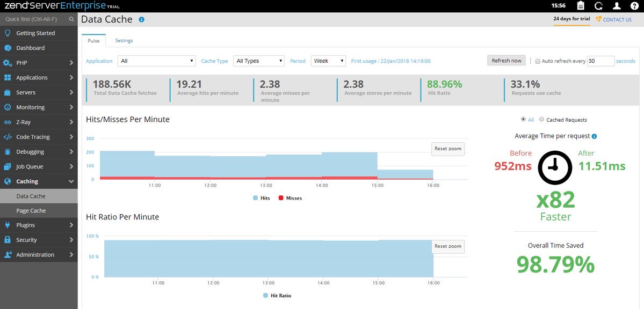
Task: Switch to the Pulse tab
Action: 93,41
